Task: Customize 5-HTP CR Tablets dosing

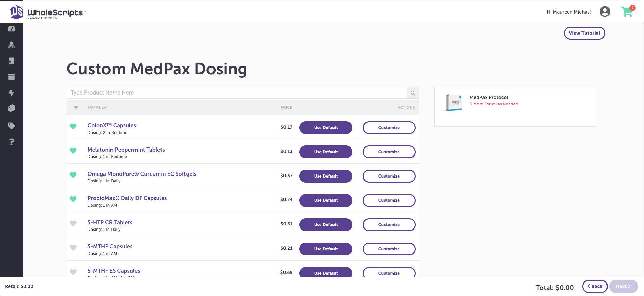Action: [x=389, y=225]
